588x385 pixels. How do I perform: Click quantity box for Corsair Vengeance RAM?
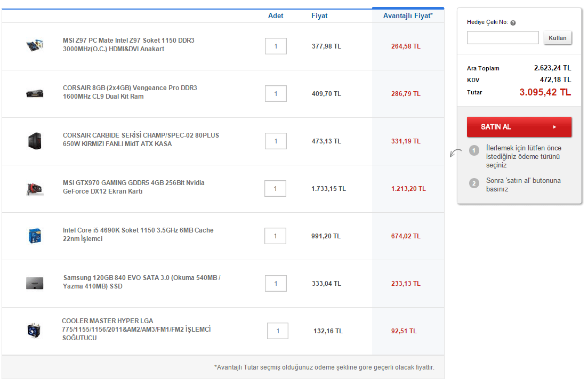pos(276,94)
